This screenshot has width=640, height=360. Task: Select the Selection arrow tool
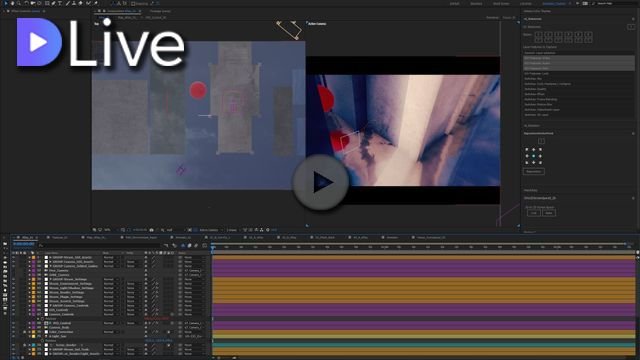tap(6, 3)
